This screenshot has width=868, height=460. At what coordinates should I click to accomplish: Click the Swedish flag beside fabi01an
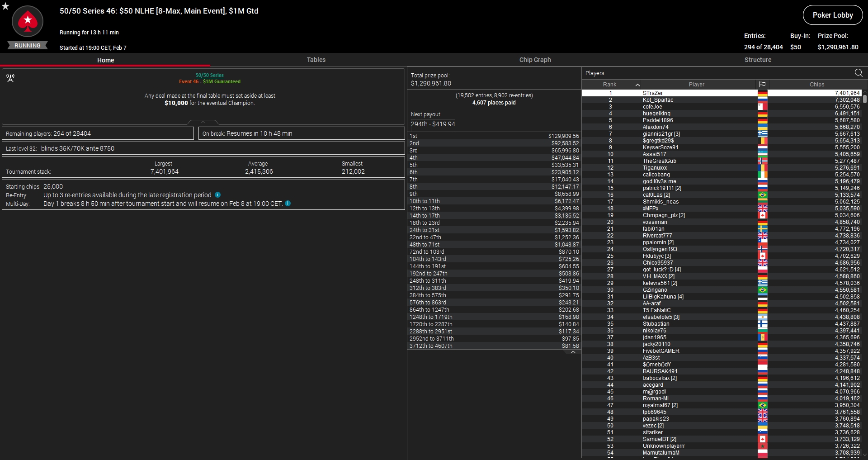click(762, 229)
